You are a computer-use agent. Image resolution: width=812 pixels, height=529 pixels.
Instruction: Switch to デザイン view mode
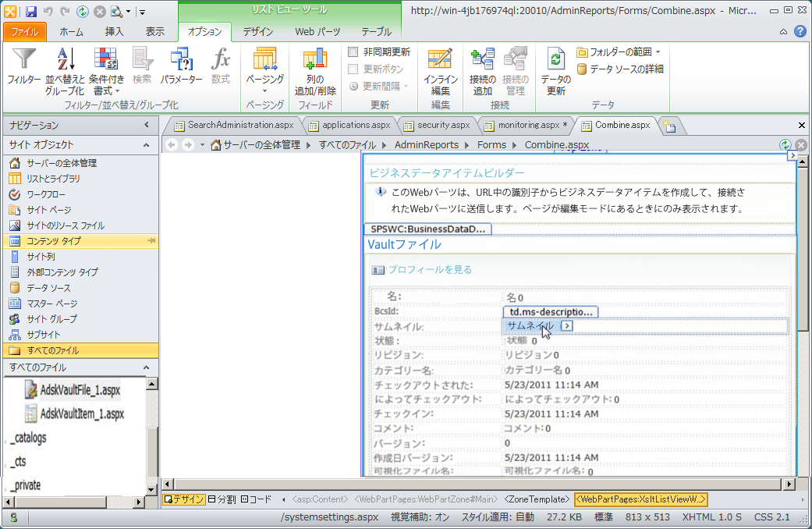coord(184,499)
